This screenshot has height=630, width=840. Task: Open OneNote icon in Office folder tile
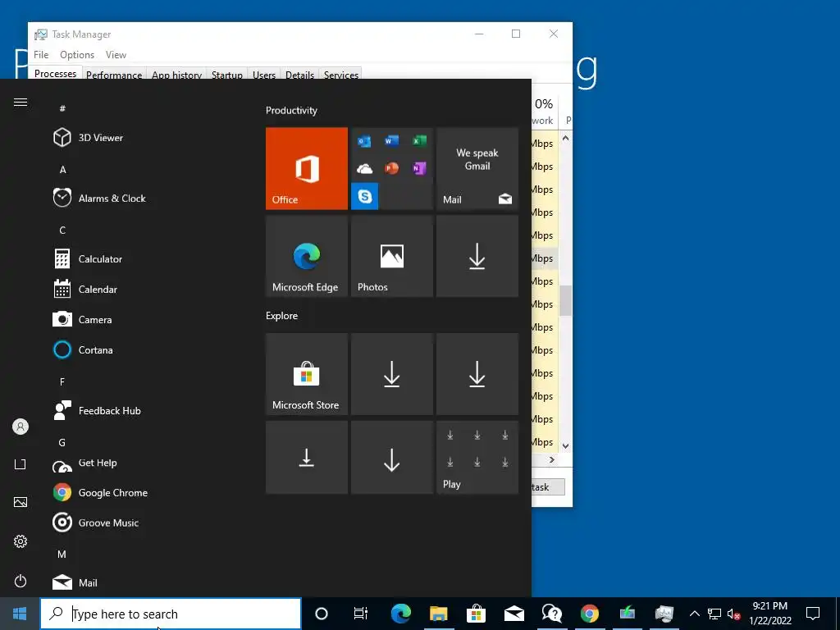click(x=419, y=169)
